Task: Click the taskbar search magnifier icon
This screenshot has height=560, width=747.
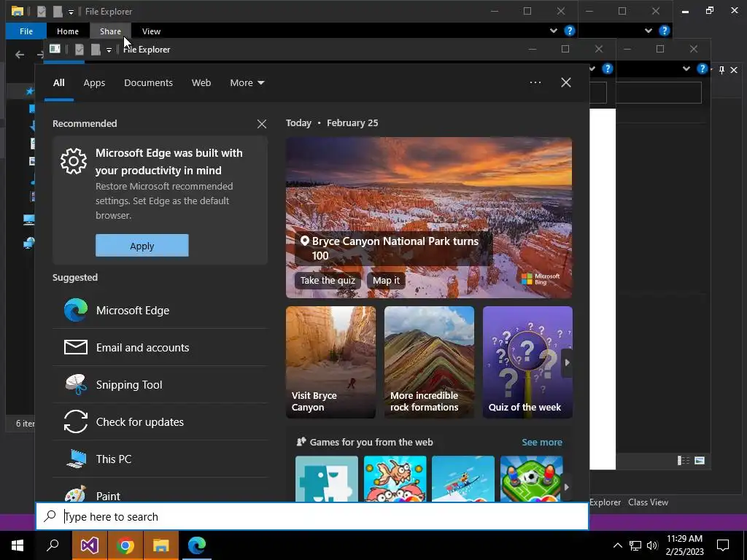Action: click(x=53, y=545)
